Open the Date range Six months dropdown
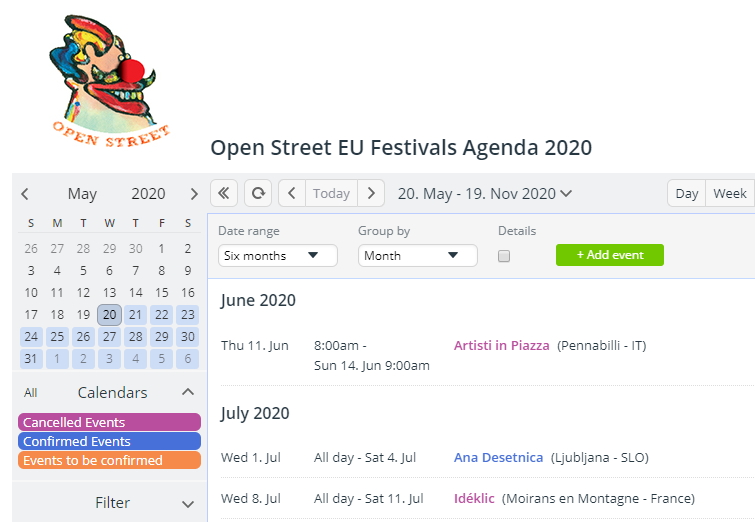This screenshot has width=755, height=522. (277, 255)
